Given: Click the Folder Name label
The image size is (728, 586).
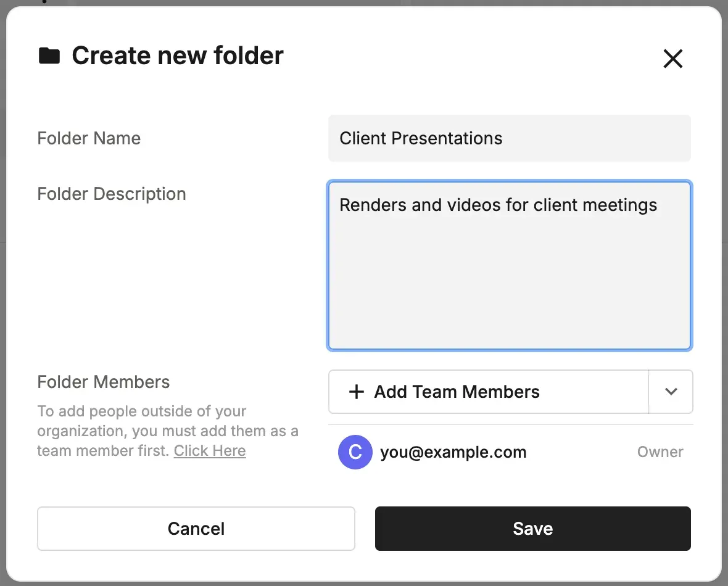Looking at the screenshot, I should 89,138.
